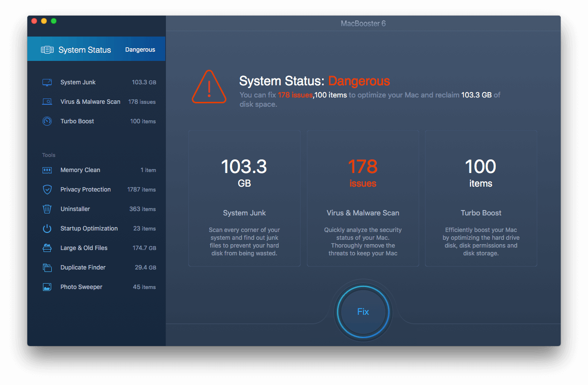Click the red warning triangle icon

click(209, 87)
